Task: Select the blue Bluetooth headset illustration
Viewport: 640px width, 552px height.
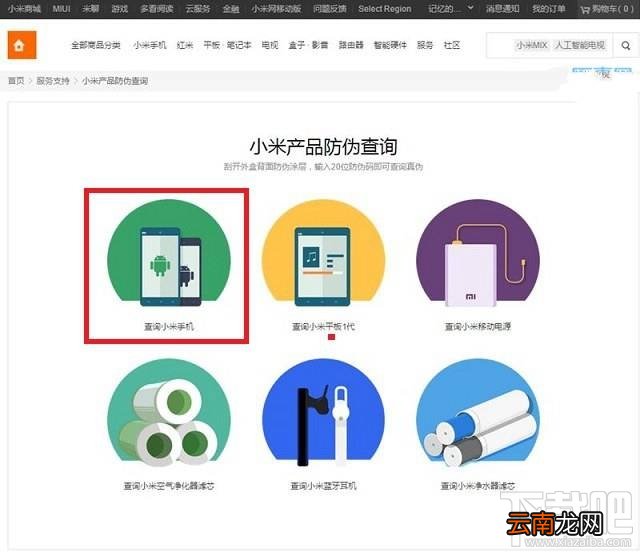Action: pos(323,412)
